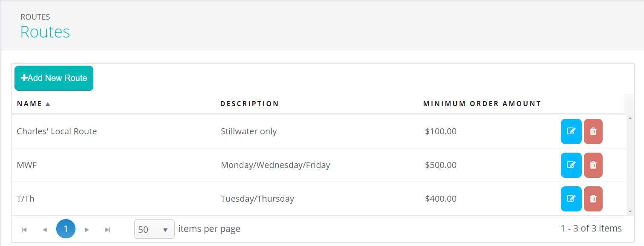Click Add New Route button
Viewport: 644px width, 246px height.
[54, 78]
